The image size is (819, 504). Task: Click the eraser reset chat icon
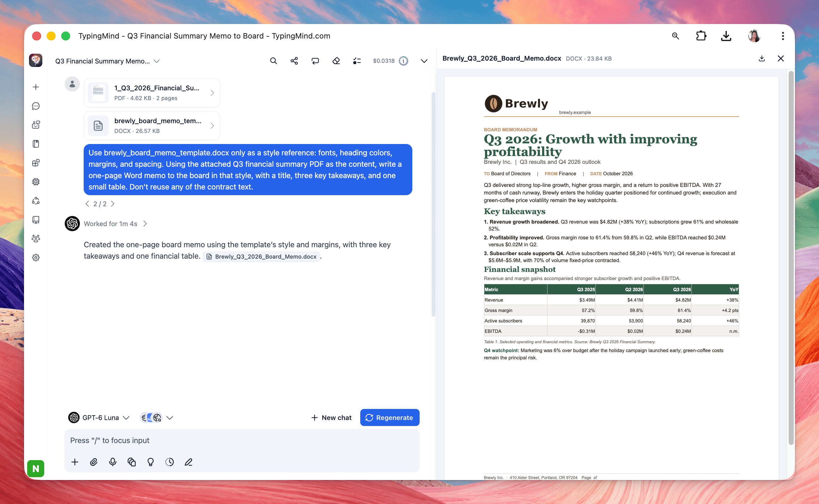(336, 61)
